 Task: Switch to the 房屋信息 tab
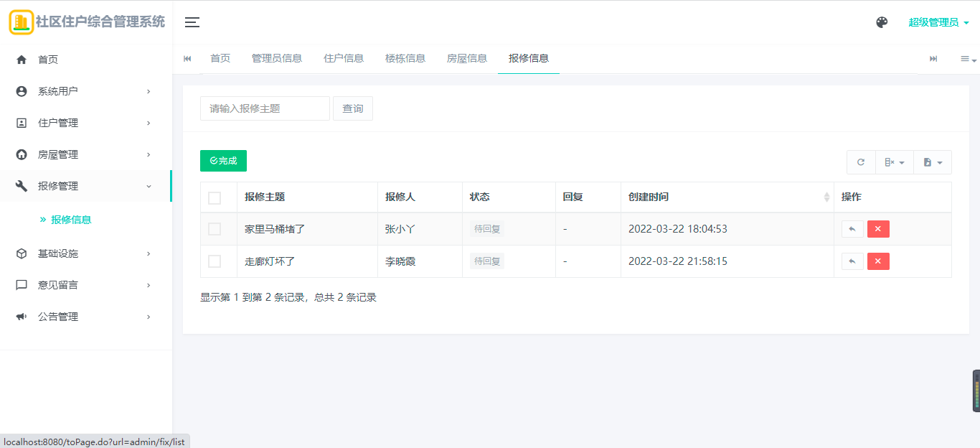[x=467, y=58]
